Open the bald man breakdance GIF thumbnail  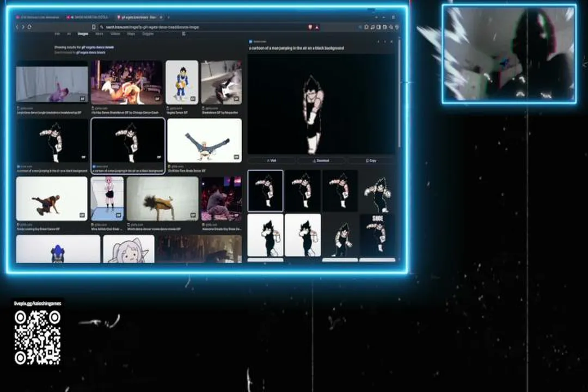52,199
